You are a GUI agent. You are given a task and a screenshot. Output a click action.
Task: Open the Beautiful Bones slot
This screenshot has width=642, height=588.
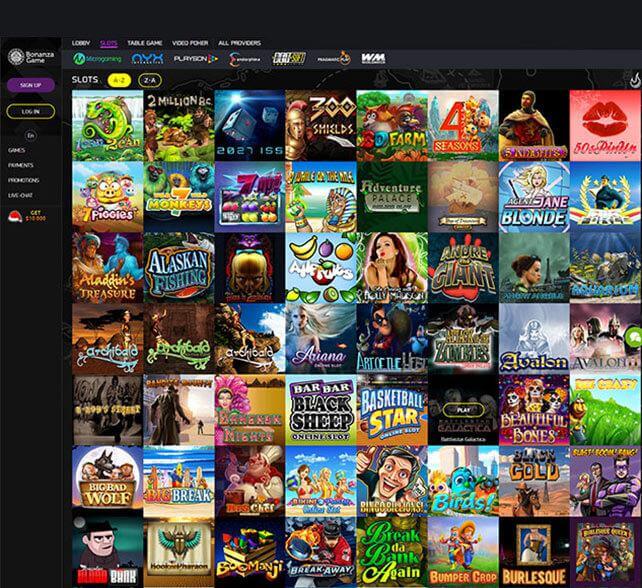[534, 410]
